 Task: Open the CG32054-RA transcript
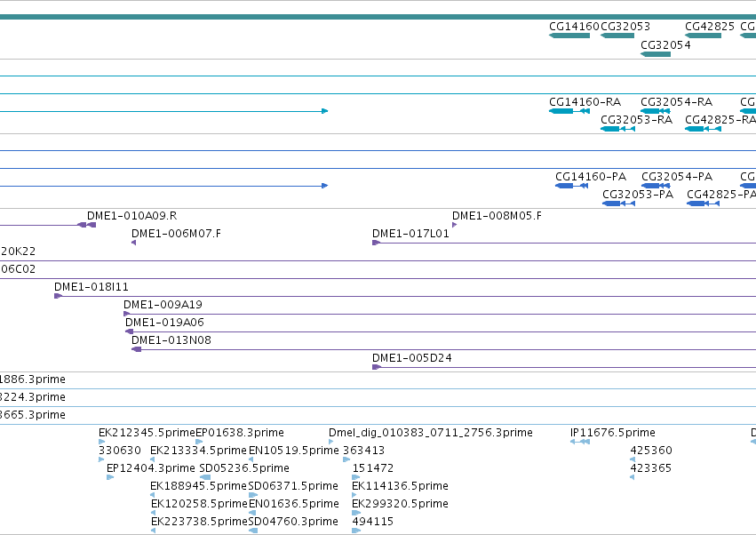point(656,111)
